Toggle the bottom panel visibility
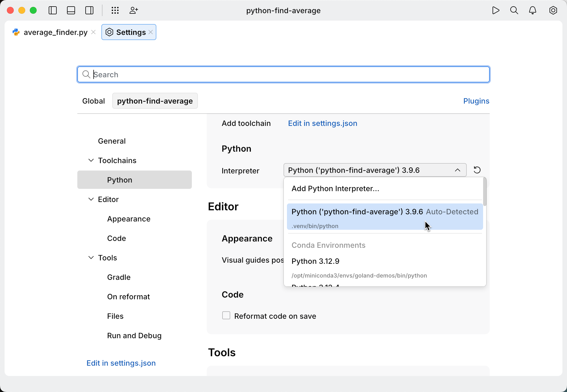The width and height of the screenshot is (567, 392). click(71, 10)
